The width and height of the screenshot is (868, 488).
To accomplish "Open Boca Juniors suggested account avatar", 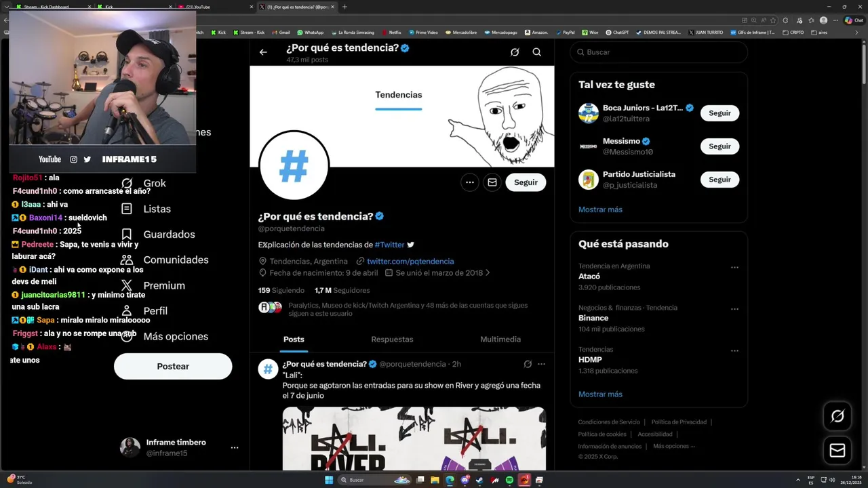I will [x=589, y=113].
